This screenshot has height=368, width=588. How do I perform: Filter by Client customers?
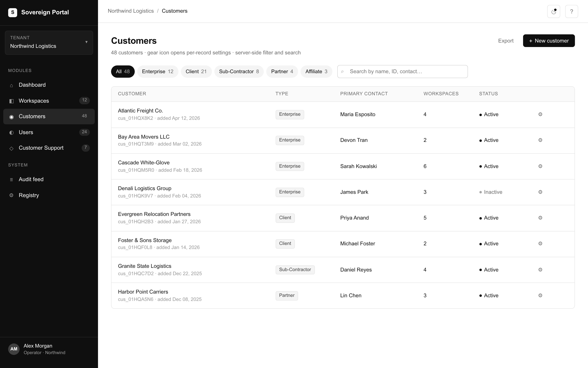tap(196, 72)
